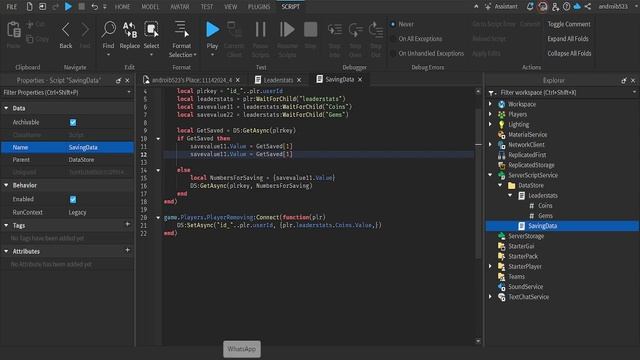Click Pause Scripts icon
The height and width of the screenshot is (360, 640).
pyautogui.click(x=260, y=30)
